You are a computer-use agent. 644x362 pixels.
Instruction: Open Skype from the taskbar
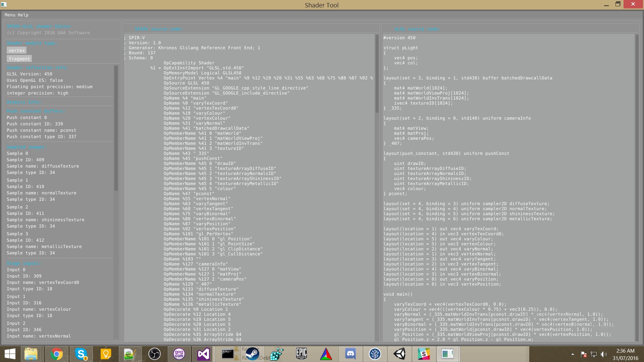click(x=81, y=354)
